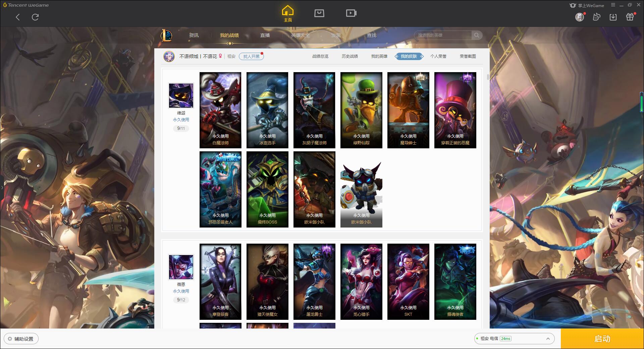Open the 主页 home icon
The height and width of the screenshot is (349, 644).
(288, 13)
